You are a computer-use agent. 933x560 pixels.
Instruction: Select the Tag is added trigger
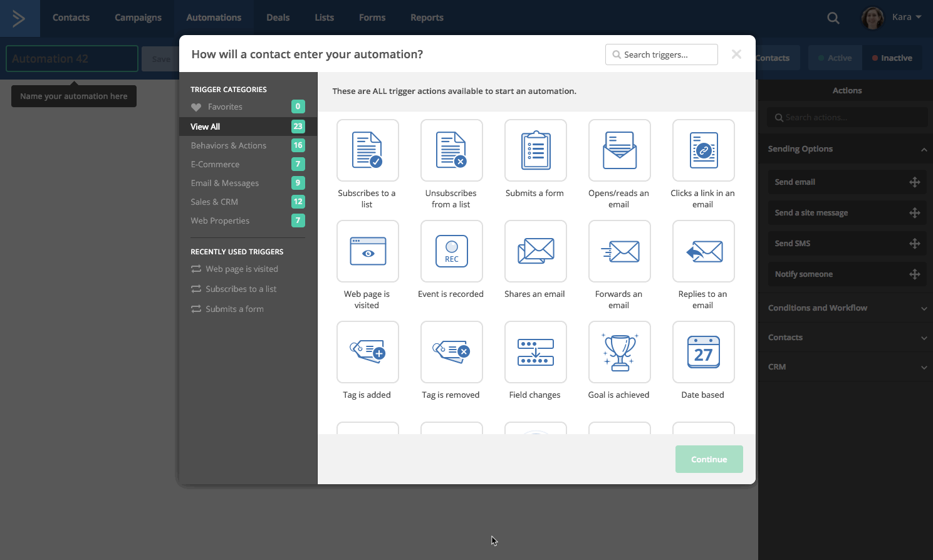tap(367, 352)
